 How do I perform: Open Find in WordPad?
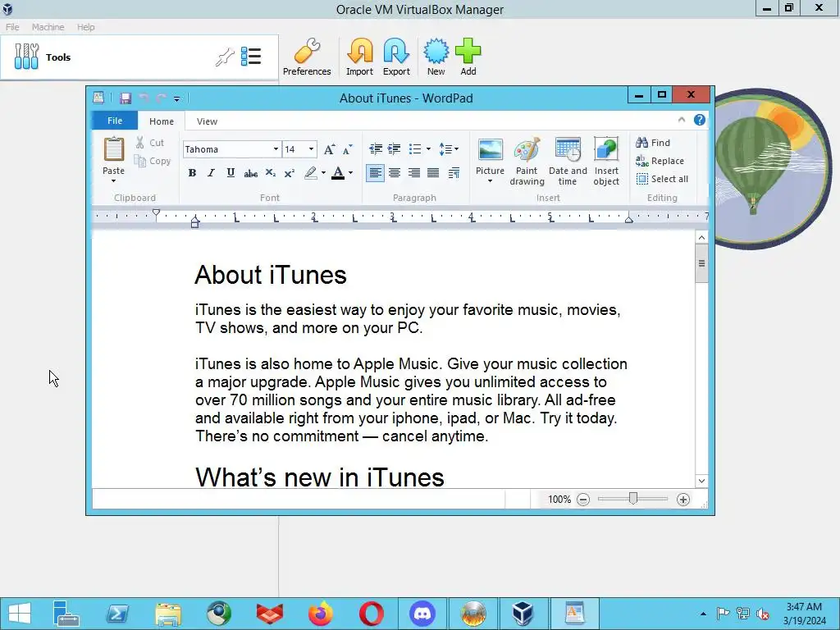[x=653, y=143]
